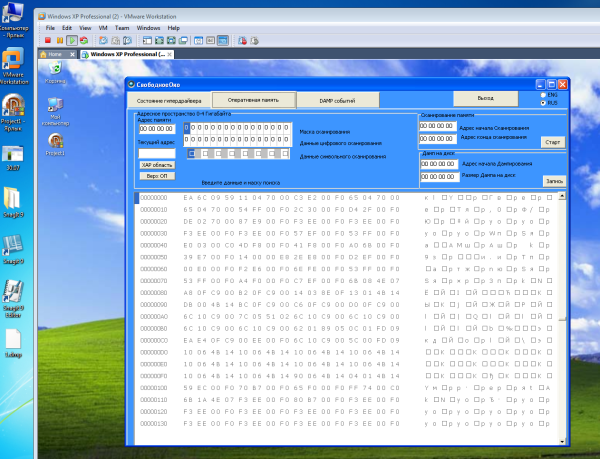Toggle the VMware sidebar toolbar icon
Screen dimensions: 600x459
[x=147, y=40]
